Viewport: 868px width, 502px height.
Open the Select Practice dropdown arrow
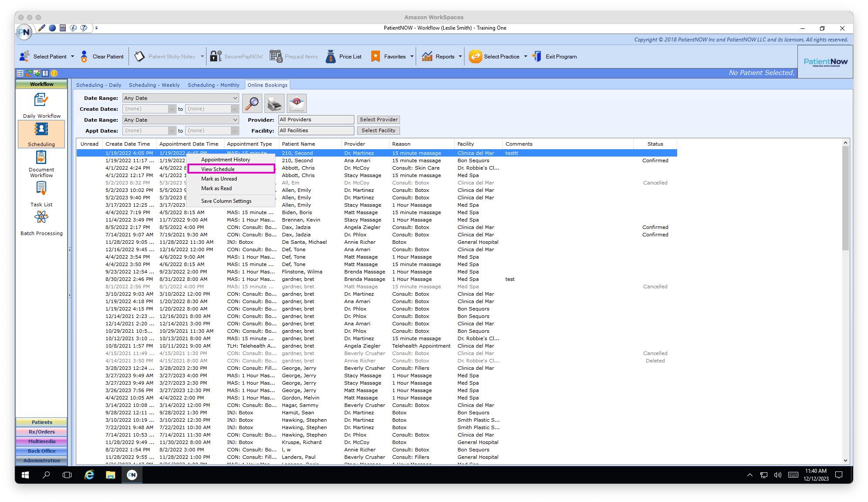tap(526, 56)
